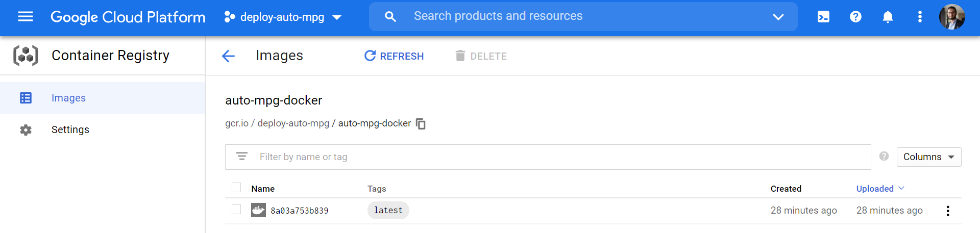980x233 pixels.
Task: Select all images with header checkbox
Action: click(x=236, y=188)
